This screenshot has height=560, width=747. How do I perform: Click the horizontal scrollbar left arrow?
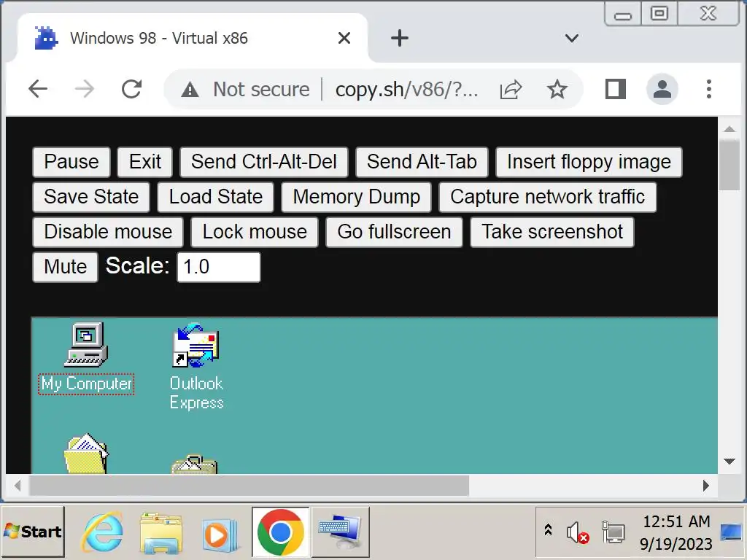(x=18, y=486)
